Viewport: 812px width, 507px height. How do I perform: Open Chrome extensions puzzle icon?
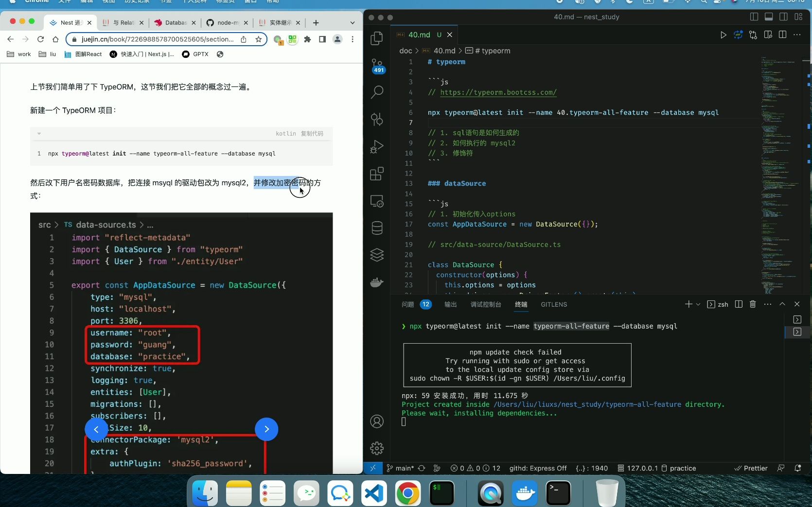coord(307,39)
